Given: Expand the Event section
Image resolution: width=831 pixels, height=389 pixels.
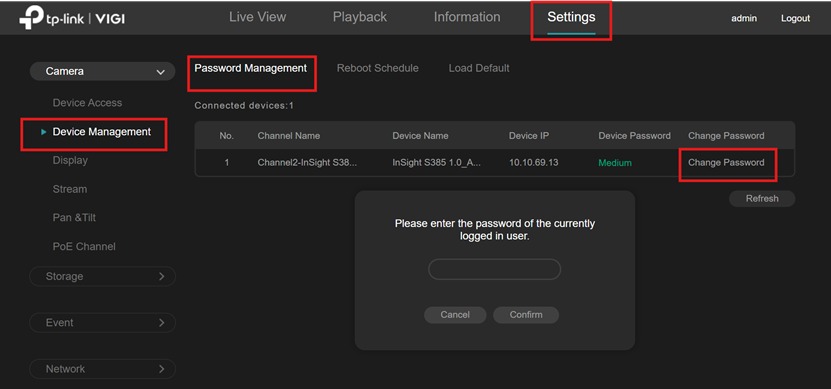Looking at the screenshot, I should (102, 323).
